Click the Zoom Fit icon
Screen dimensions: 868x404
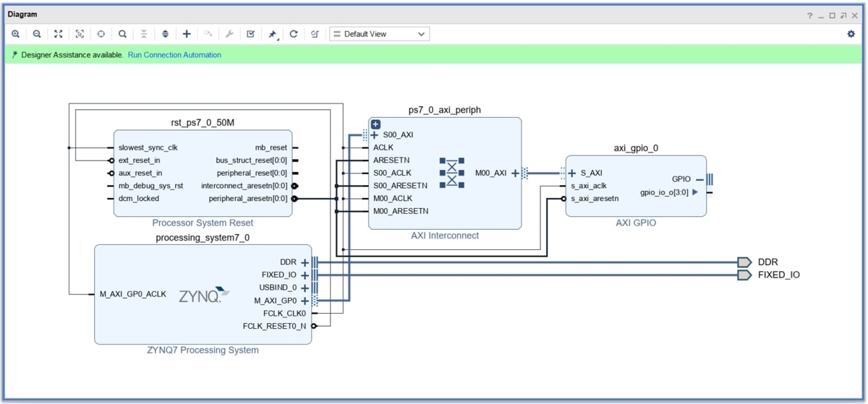[x=59, y=34]
